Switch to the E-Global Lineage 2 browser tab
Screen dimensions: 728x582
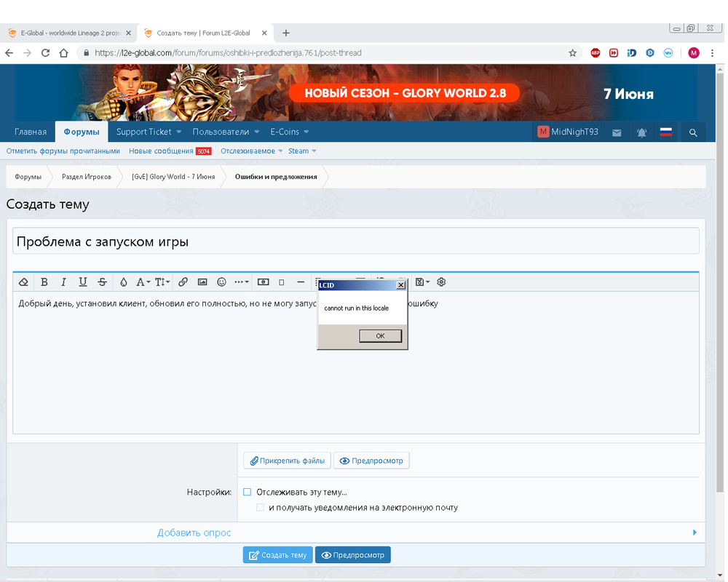pos(66,33)
